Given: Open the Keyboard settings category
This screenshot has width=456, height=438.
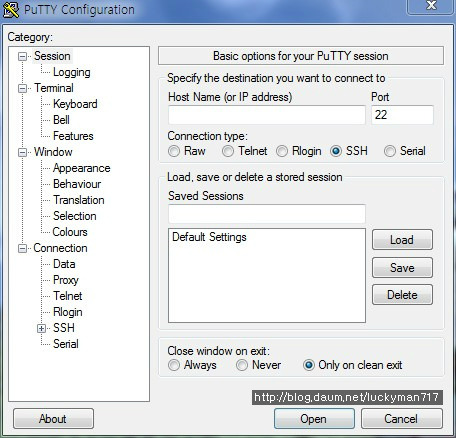Looking at the screenshot, I should tap(75, 104).
